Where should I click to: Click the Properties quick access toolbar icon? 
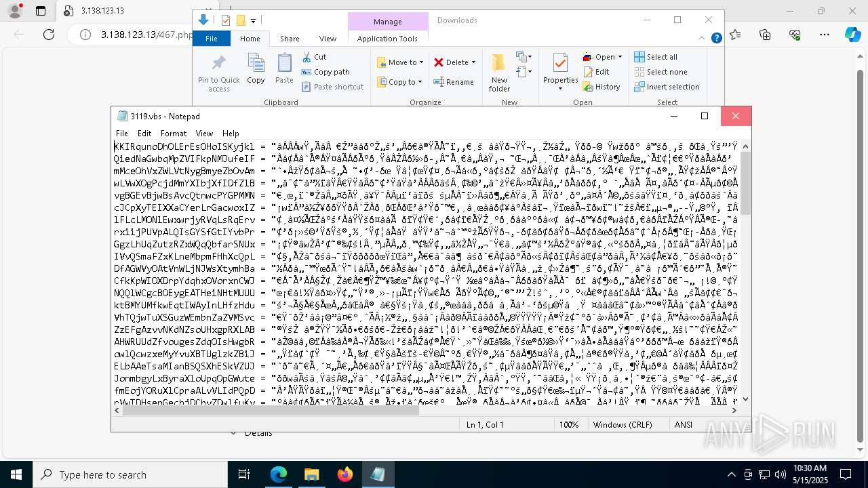[226, 20]
